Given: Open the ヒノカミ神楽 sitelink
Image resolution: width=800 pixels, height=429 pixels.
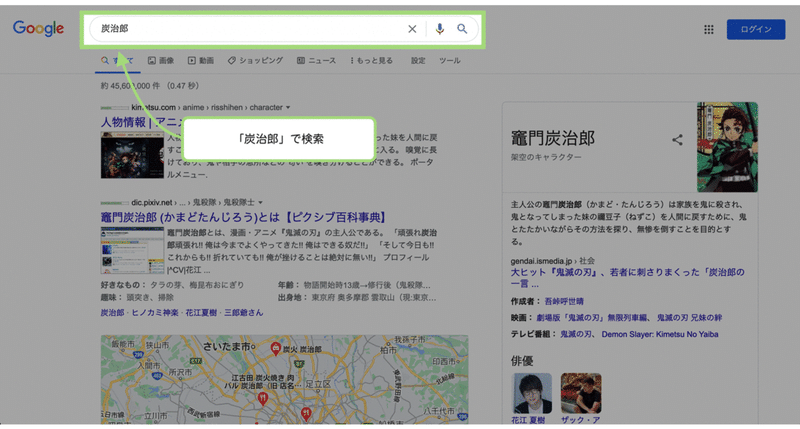Looking at the screenshot, I should click(155, 313).
